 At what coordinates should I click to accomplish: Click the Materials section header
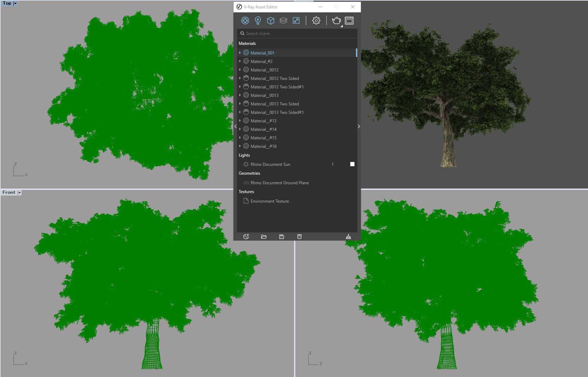(x=247, y=43)
